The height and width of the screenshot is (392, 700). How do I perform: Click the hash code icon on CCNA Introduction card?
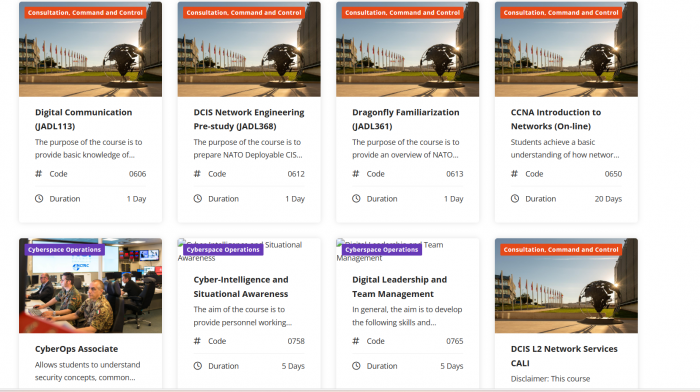pyautogui.click(x=514, y=174)
